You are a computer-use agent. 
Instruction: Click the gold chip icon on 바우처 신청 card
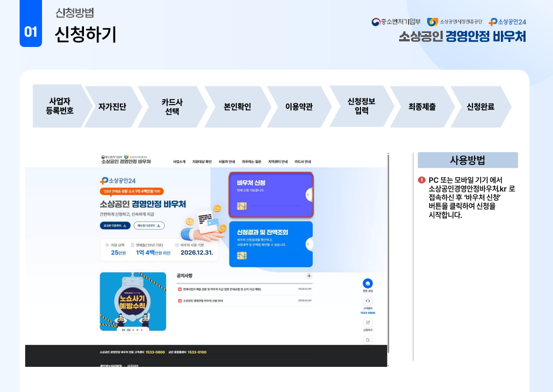242,206
